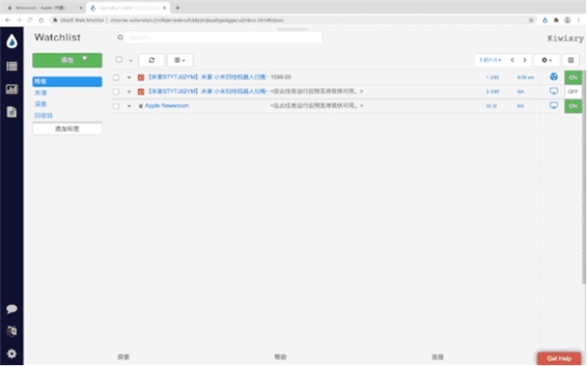
Task: Toggle the select-all checkbox in toolbar
Action: coord(119,59)
